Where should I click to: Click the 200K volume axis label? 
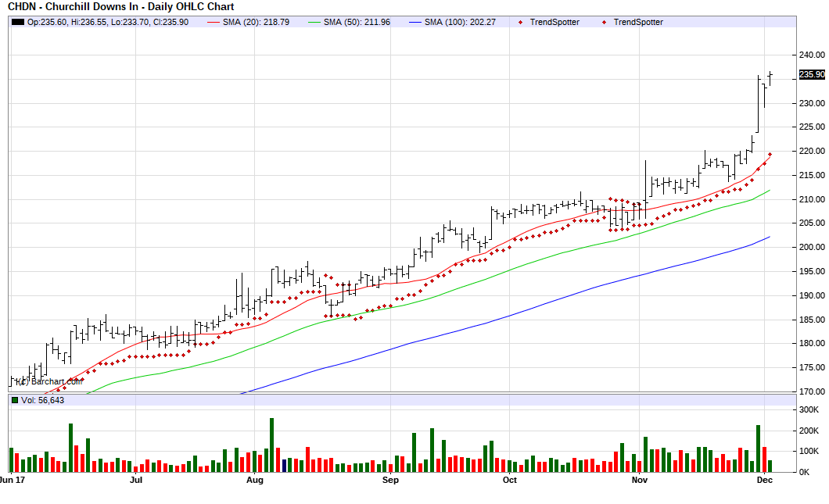809,431
